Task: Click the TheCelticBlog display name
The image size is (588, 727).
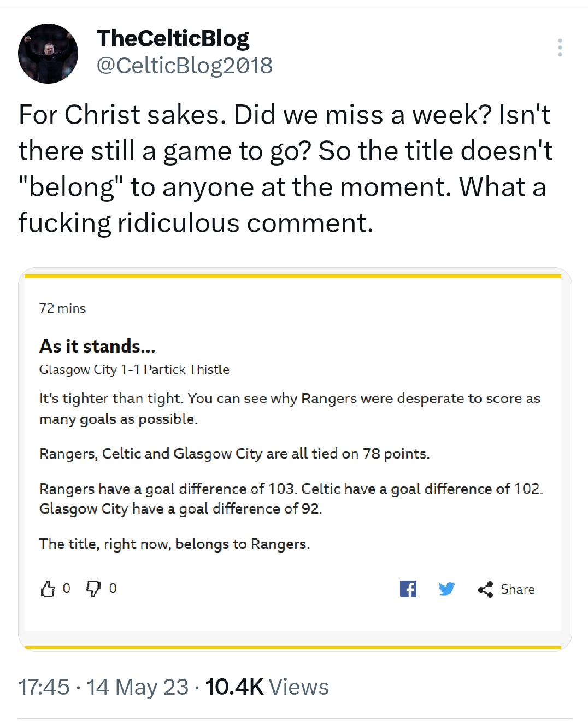Action: tap(173, 38)
